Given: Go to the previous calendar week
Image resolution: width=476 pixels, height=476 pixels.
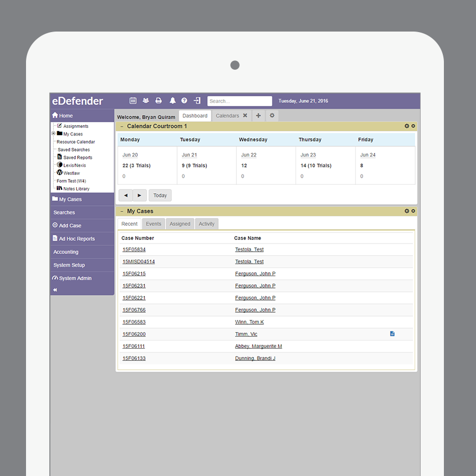Looking at the screenshot, I should pyautogui.click(x=126, y=195).
